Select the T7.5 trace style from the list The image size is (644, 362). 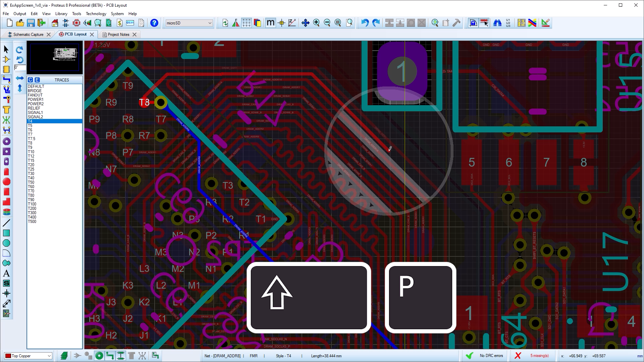(32, 138)
